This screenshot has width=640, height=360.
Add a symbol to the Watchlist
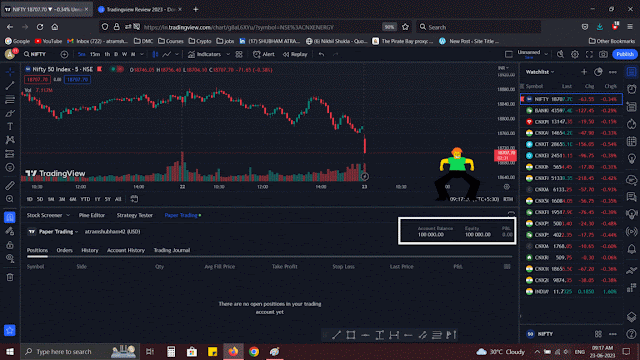coord(584,72)
